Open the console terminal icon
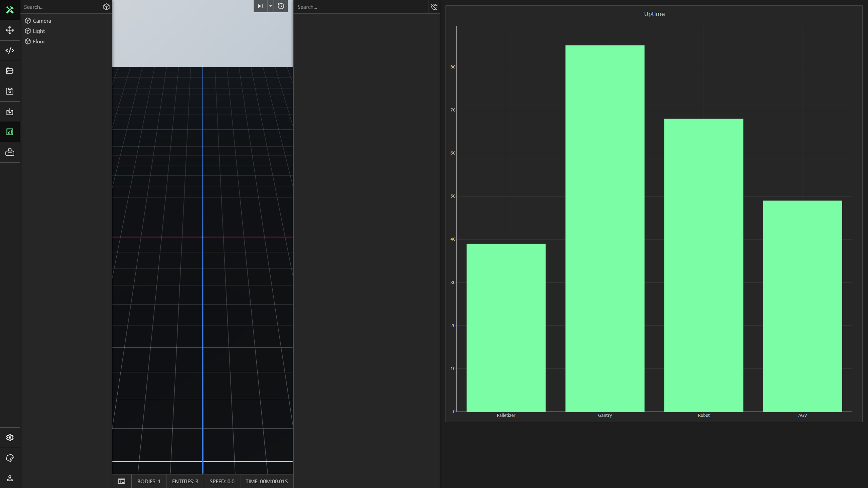This screenshot has width=868, height=488. [122, 481]
